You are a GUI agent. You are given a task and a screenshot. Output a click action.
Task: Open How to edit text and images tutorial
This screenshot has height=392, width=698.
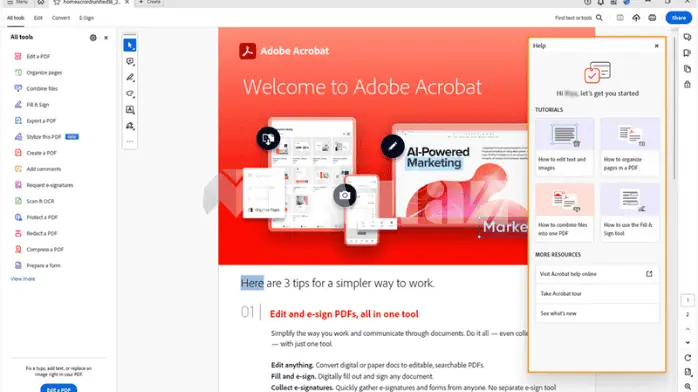pos(564,147)
